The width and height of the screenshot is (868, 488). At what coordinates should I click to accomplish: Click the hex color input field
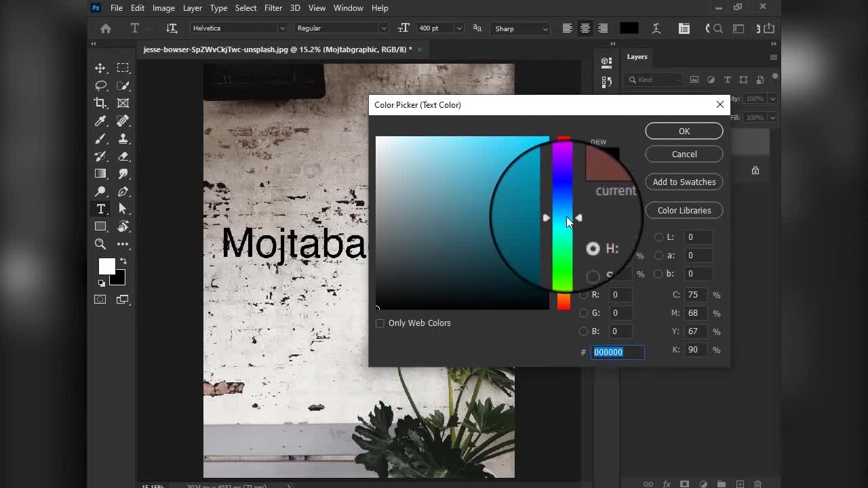pyautogui.click(x=616, y=352)
